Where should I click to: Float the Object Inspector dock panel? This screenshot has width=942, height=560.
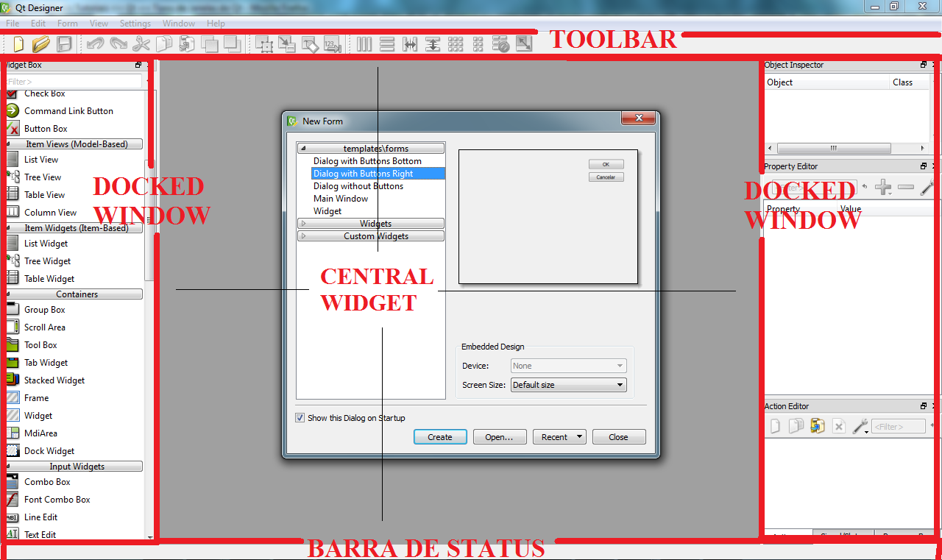pyautogui.click(x=924, y=65)
